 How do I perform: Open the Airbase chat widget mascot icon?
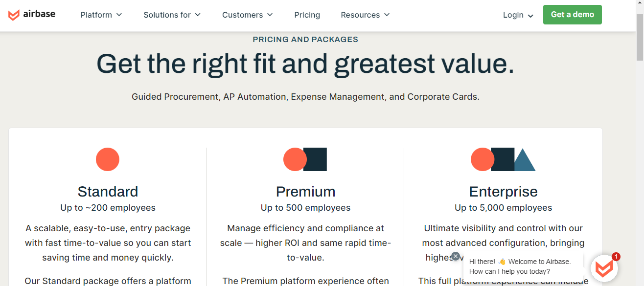[605, 267]
